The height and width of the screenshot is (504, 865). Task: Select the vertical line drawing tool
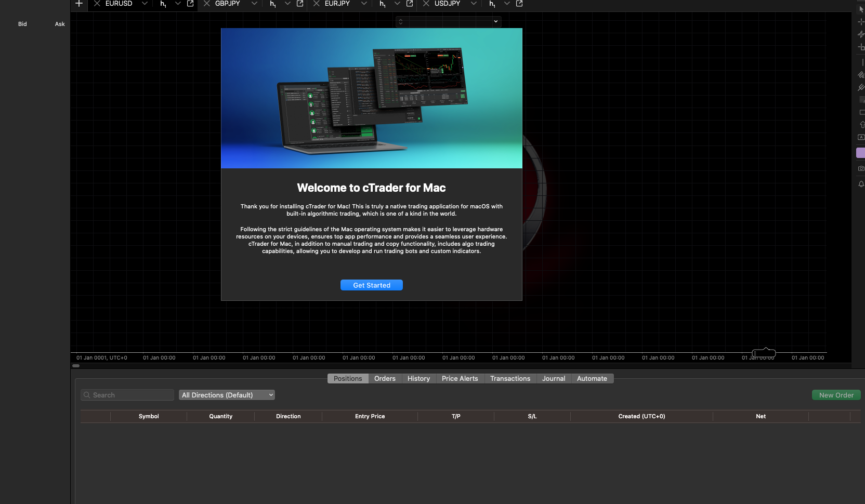pyautogui.click(x=862, y=62)
